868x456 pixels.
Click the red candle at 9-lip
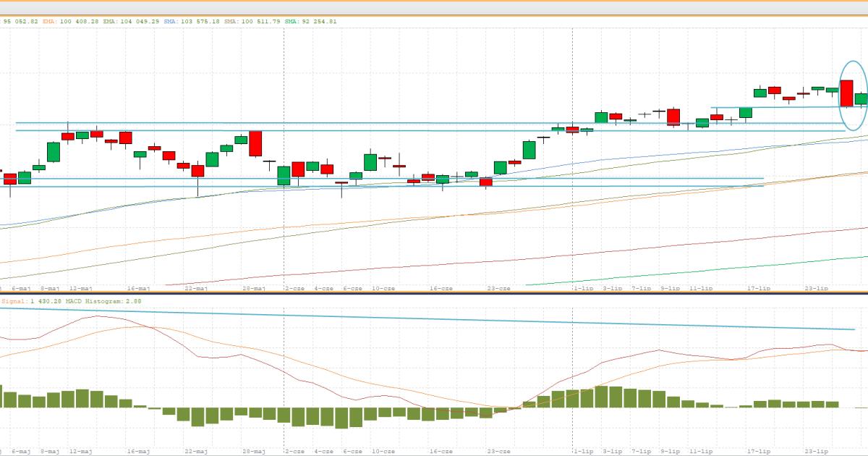click(673, 117)
